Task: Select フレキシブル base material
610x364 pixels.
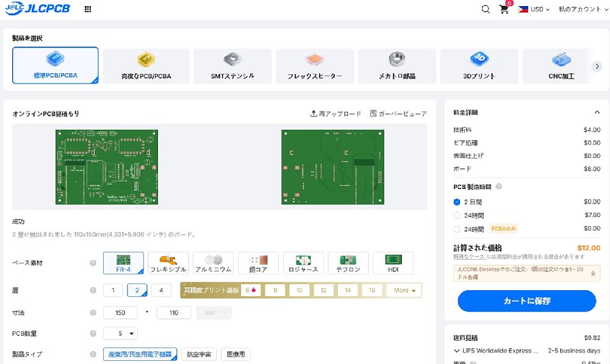Action: coord(168,263)
